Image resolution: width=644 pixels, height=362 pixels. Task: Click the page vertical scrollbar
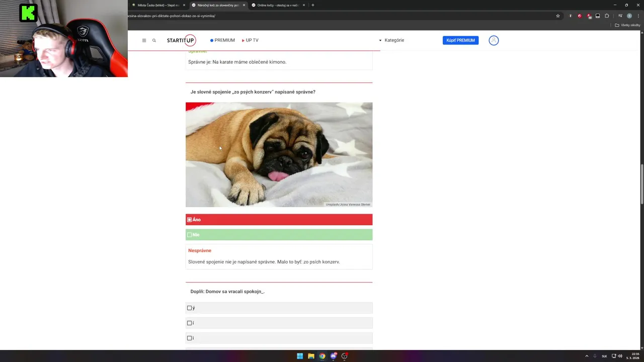pos(641,185)
